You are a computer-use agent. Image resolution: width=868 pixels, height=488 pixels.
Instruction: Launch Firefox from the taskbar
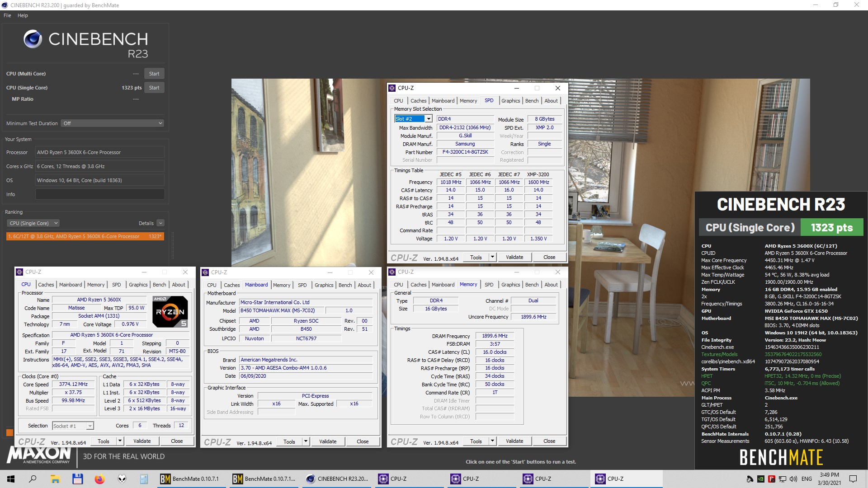pos(99,479)
